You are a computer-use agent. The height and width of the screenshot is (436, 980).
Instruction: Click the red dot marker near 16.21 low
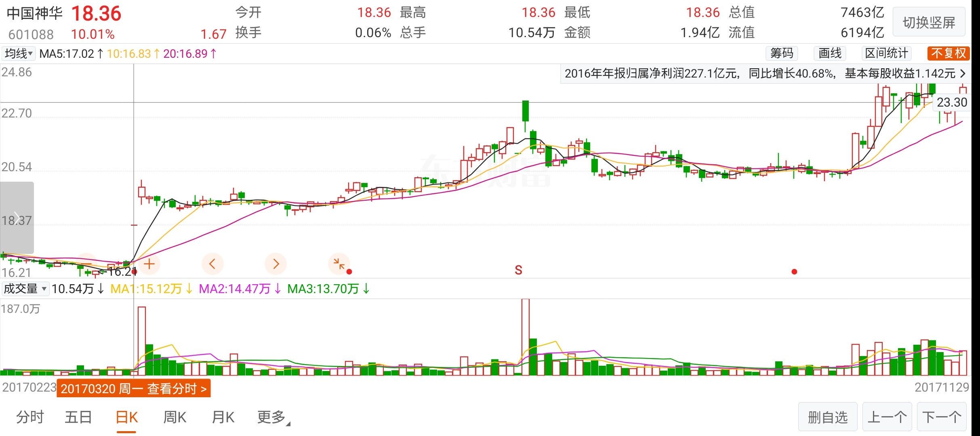[135, 272]
